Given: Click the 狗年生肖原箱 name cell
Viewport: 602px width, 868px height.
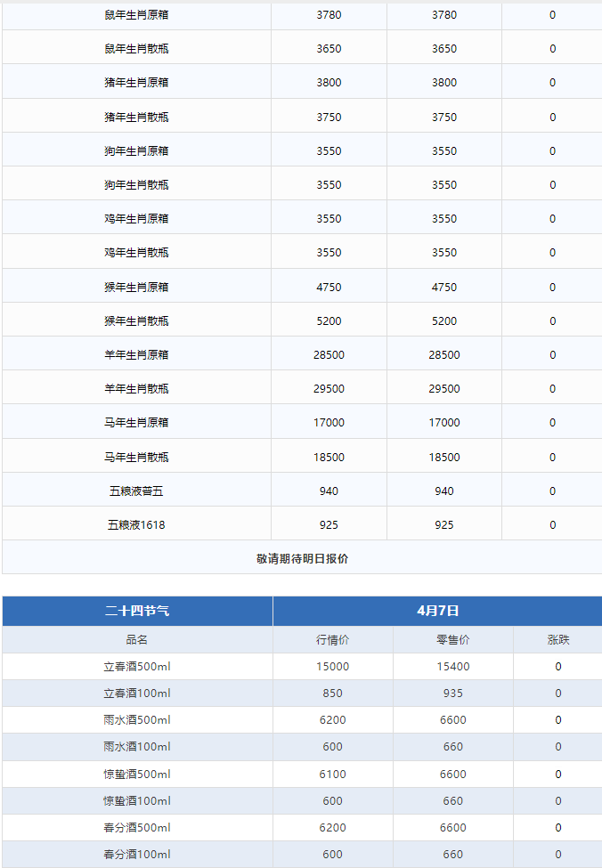Looking at the screenshot, I should click(x=136, y=151).
